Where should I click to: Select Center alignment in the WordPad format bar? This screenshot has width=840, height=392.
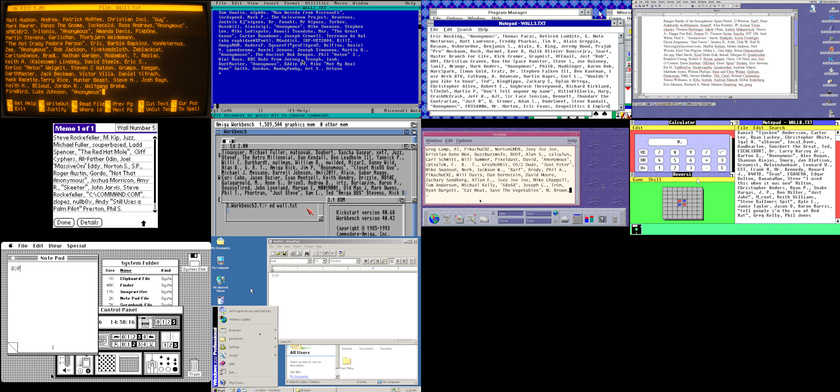point(398,261)
